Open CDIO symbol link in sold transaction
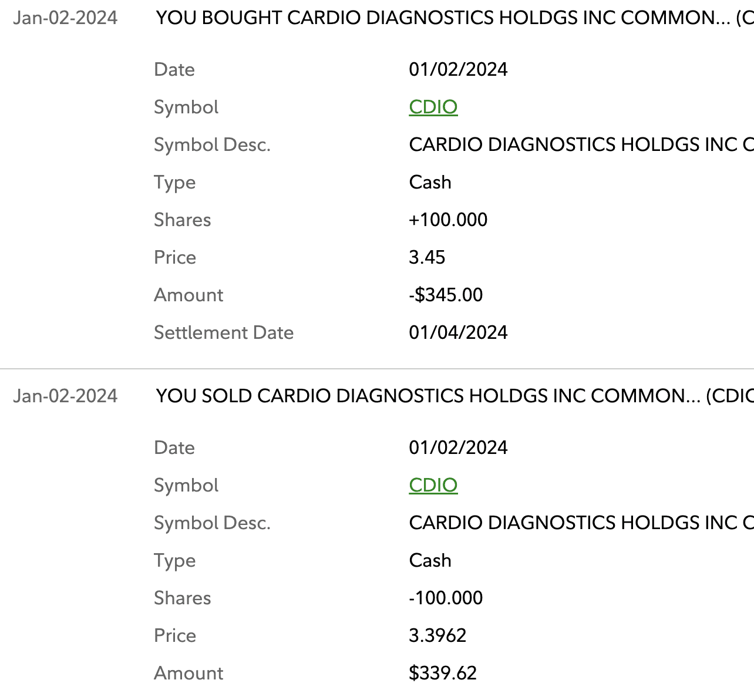The width and height of the screenshot is (754, 700). pos(433,485)
